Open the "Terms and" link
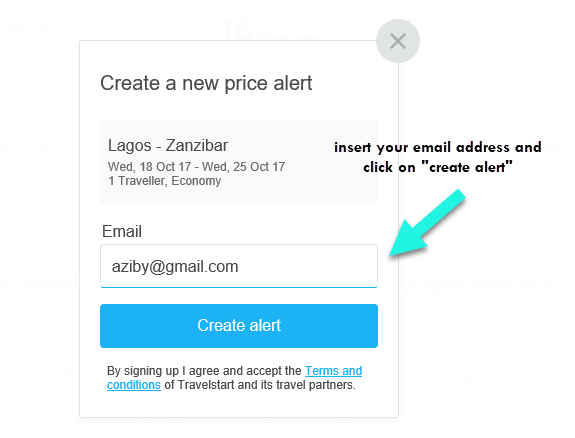Viewport: 575px width, 438px height. click(333, 371)
